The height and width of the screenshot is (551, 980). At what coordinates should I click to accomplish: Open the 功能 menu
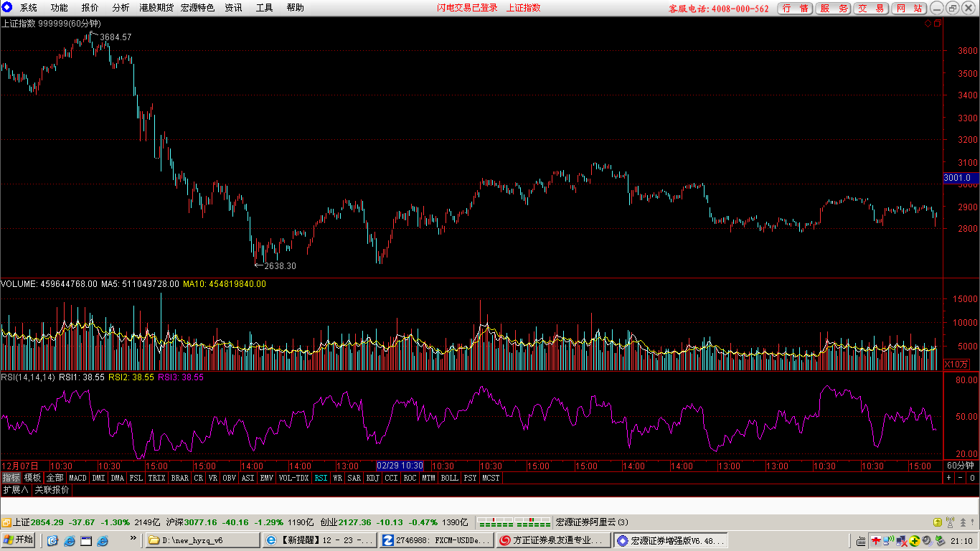pyautogui.click(x=60, y=8)
